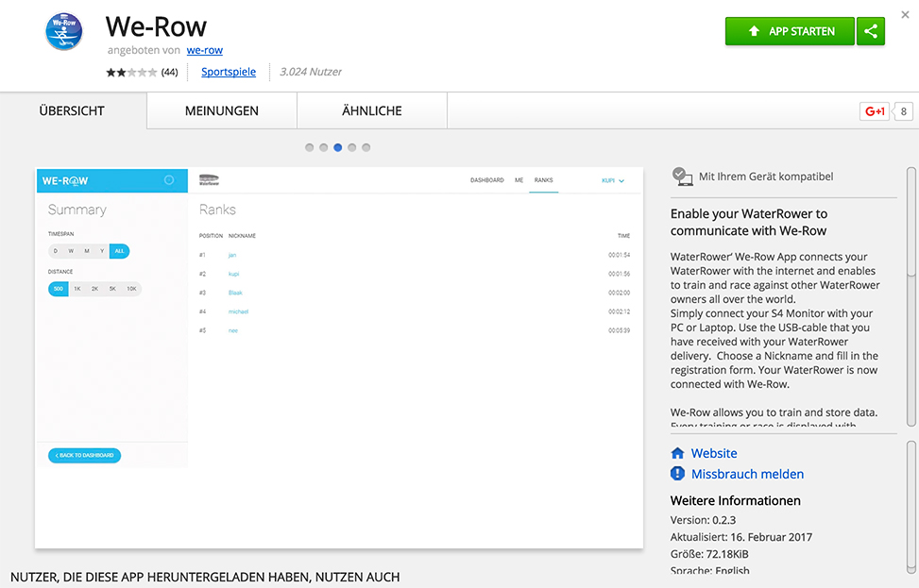Click the home icon beside Website

pyautogui.click(x=677, y=453)
